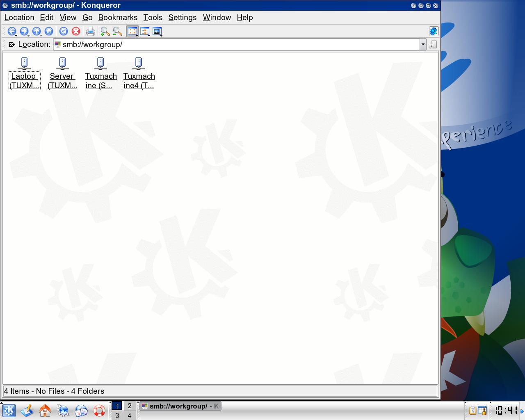Switch to Image View mode

pyautogui.click(x=157, y=31)
